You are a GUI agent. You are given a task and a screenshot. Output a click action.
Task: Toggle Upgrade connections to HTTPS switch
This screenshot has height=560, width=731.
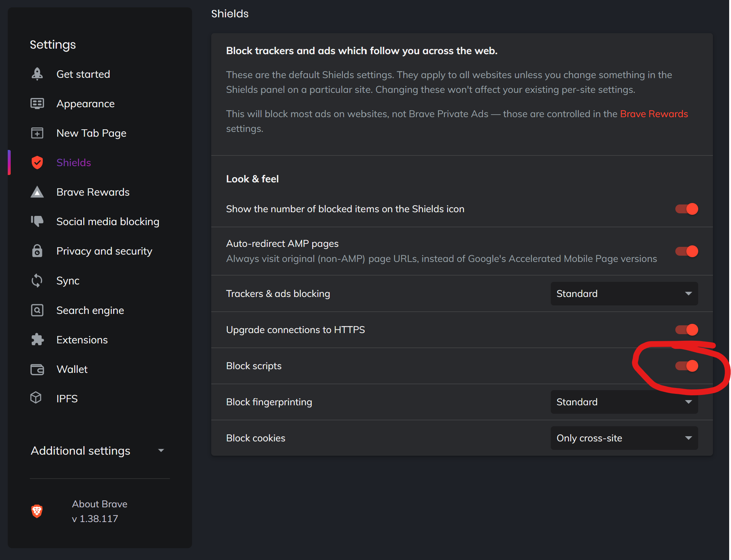tap(686, 330)
